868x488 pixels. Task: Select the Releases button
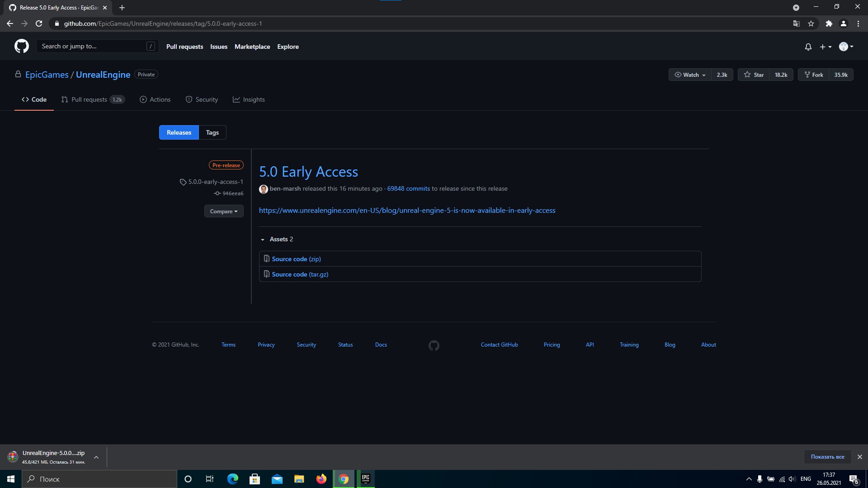pos(179,132)
